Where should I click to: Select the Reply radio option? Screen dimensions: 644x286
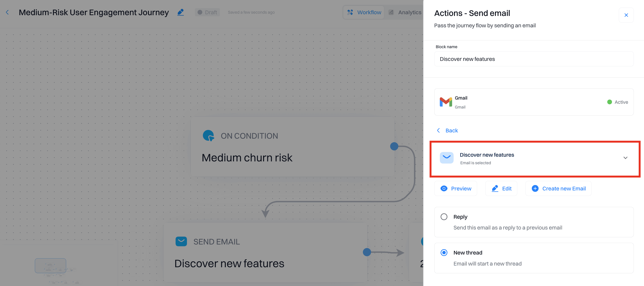444,217
